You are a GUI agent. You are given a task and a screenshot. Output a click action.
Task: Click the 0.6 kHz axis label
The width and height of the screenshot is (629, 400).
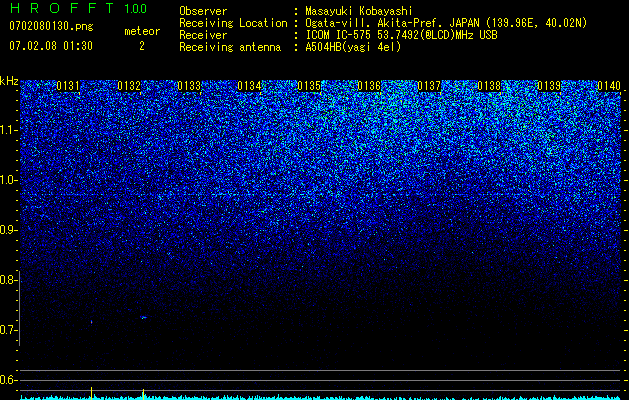tap(8, 380)
